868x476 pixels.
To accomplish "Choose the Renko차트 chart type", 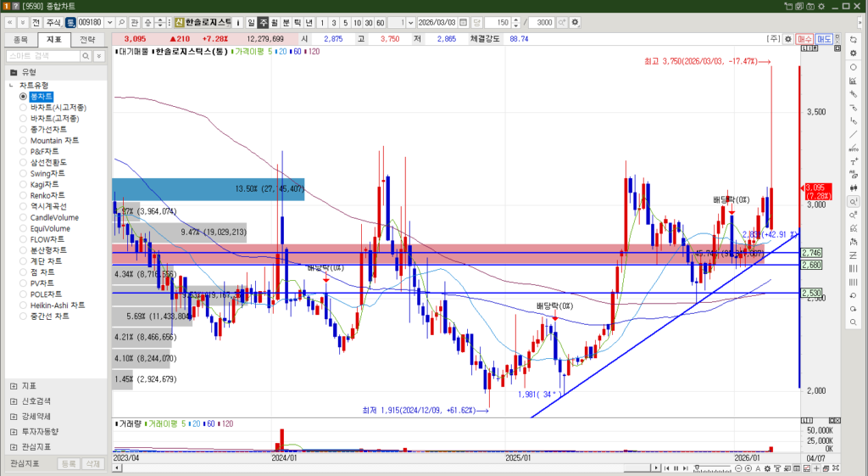I will (24, 195).
